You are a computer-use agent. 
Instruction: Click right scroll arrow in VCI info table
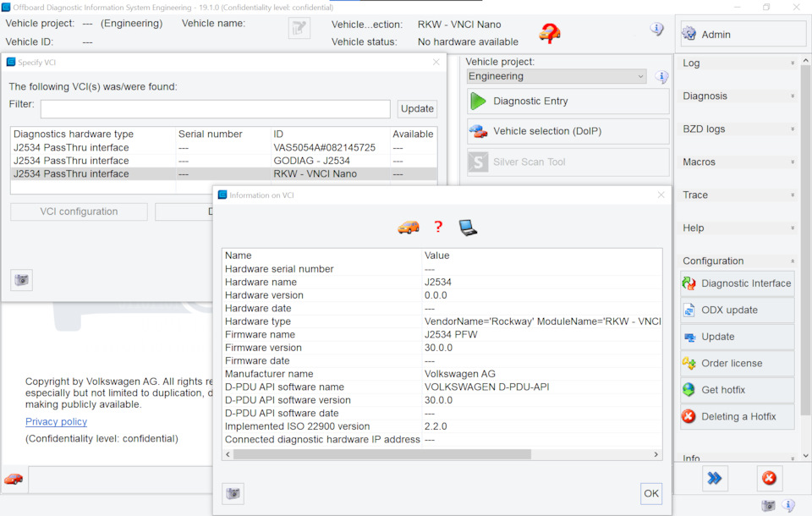pyautogui.click(x=656, y=454)
